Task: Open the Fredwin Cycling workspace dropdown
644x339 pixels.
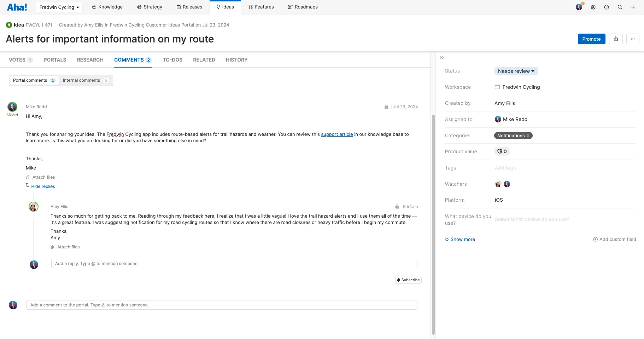Action: (59, 7)
